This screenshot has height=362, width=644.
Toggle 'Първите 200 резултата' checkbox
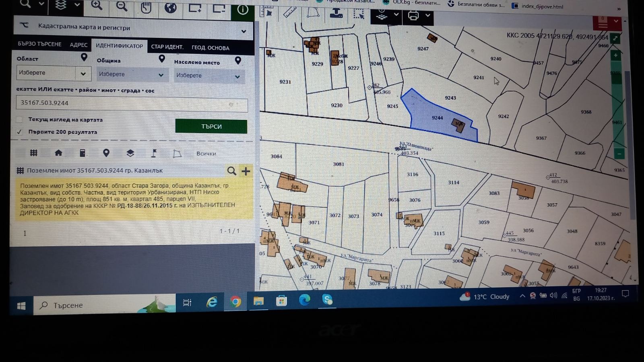pyautogui.click(x=19, y=132)
